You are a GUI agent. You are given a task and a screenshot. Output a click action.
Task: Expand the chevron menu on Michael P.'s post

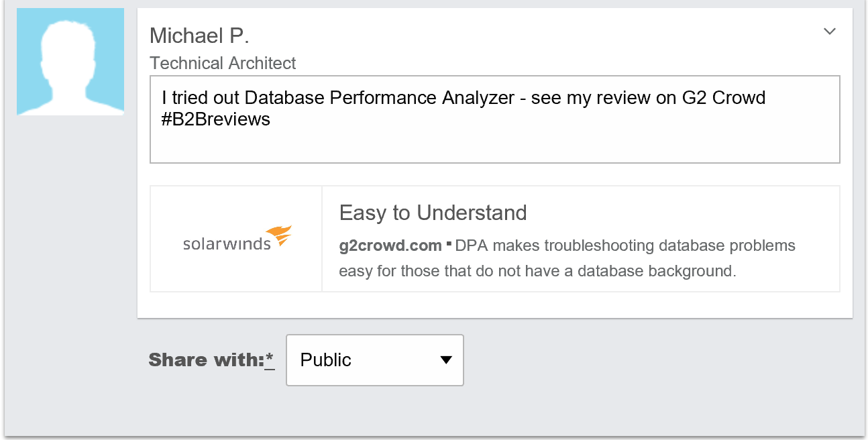(x=830, y=32)
